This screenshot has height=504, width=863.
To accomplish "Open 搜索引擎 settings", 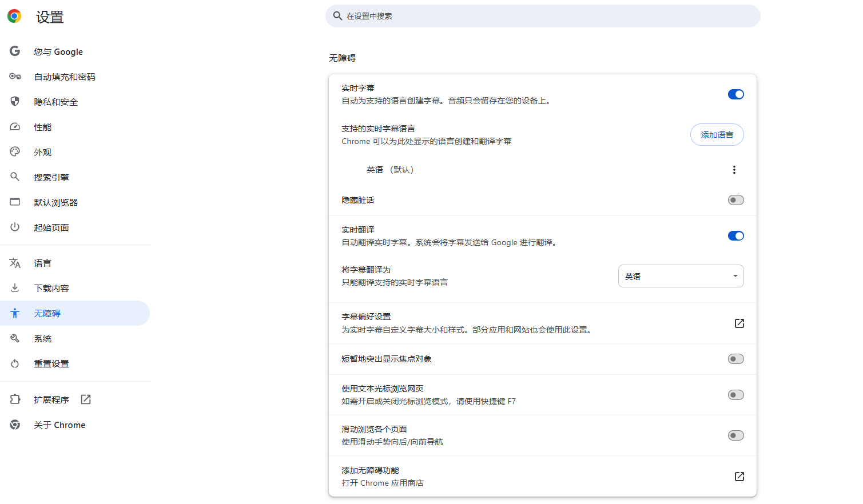I will click(x=75, y=177).
